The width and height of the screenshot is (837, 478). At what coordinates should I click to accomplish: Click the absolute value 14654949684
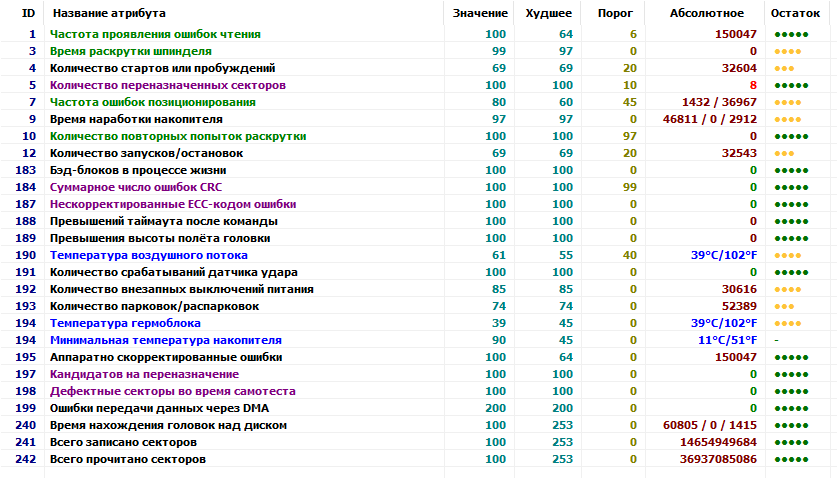pyautogui.click(x=716, y=442)
